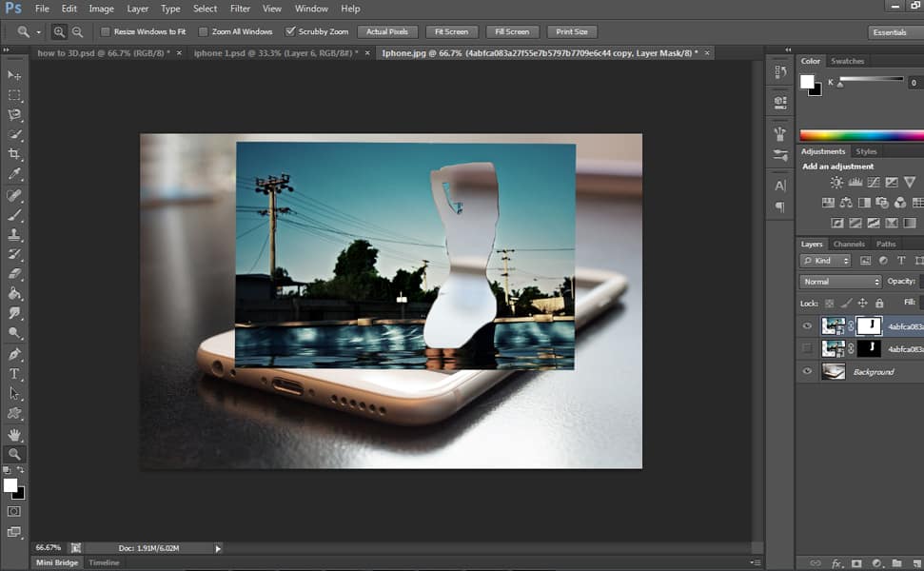The height and width of the screenshot is (571, 924).
Task: Open the Essentials workspace dropdown
Action: click(x=895, y=32)
